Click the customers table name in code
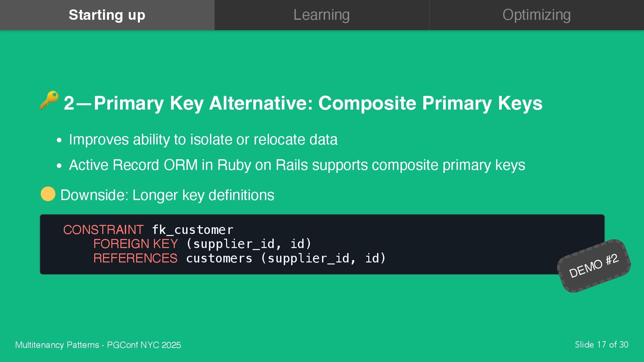The width and height of the screenshot is (644, 362). pos(219,258)
